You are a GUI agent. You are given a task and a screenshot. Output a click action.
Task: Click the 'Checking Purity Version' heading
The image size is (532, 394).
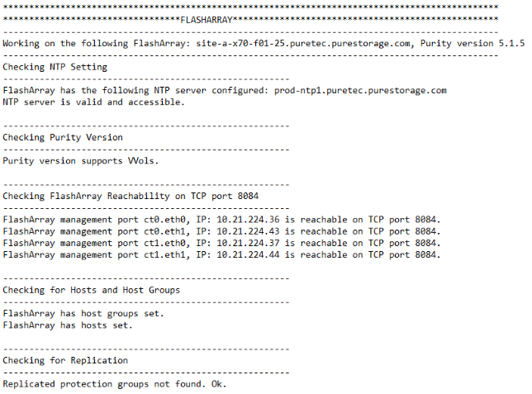pyautogui.click(x=63, y=137)
